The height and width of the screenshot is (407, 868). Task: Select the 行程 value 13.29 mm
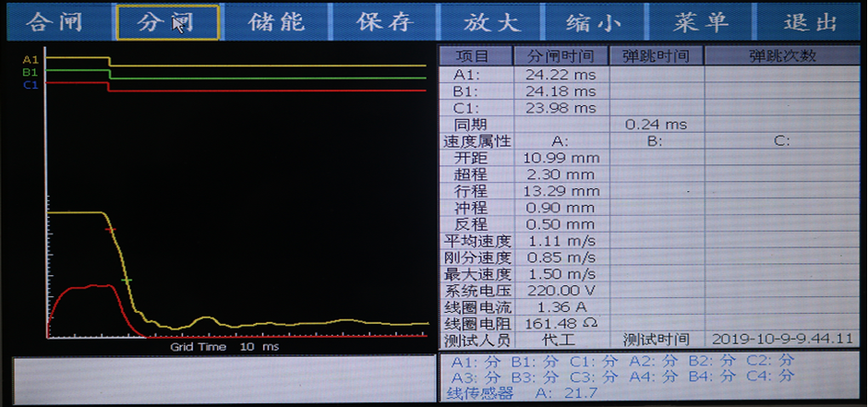pos(561,191)
